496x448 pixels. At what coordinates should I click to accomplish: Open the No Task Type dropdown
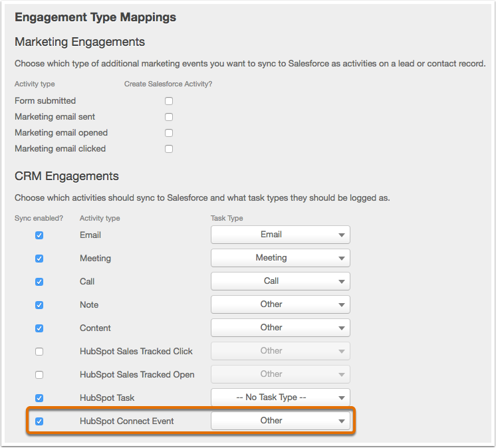point(281,397)
